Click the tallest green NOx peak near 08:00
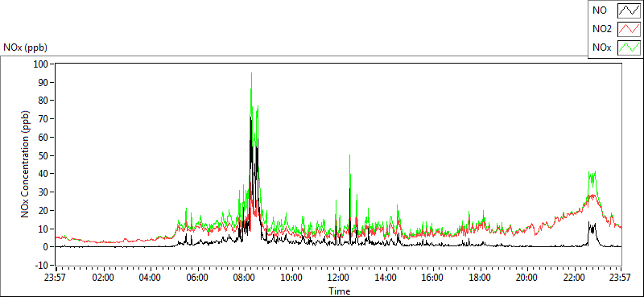The height and width of the screenshot is (297, 644). coord(251,74)
